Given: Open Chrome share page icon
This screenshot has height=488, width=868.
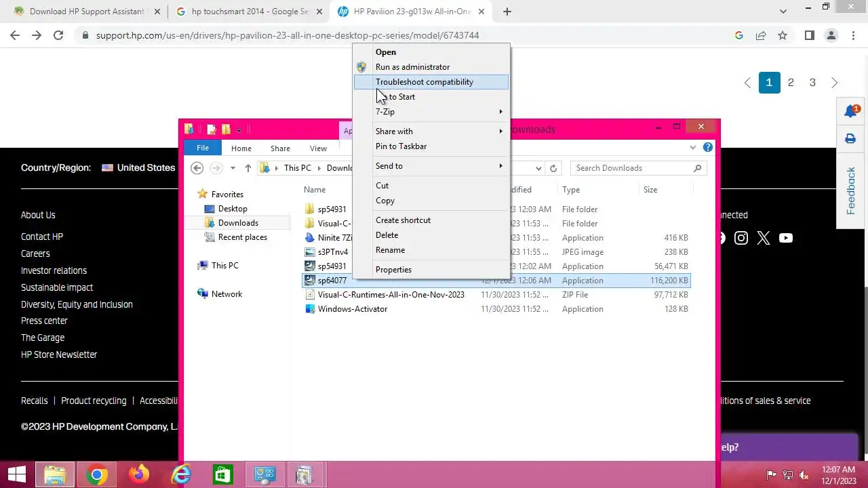Looking at the screenshot, I should point(761,35).
